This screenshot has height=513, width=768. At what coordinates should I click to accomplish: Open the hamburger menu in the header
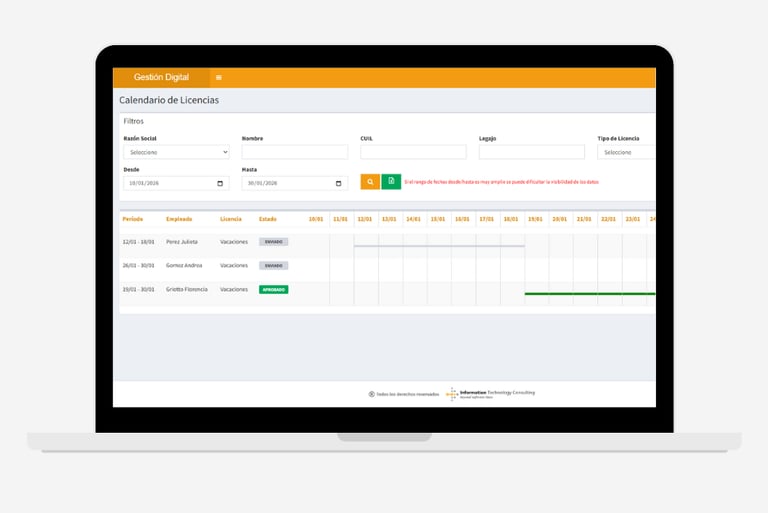tap(218, 77)
